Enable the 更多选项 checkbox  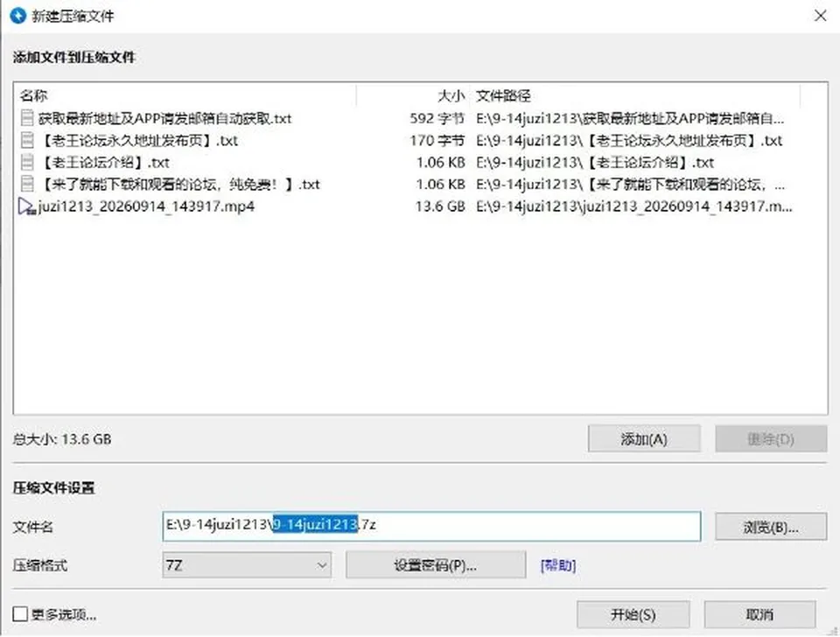(20, 614)
